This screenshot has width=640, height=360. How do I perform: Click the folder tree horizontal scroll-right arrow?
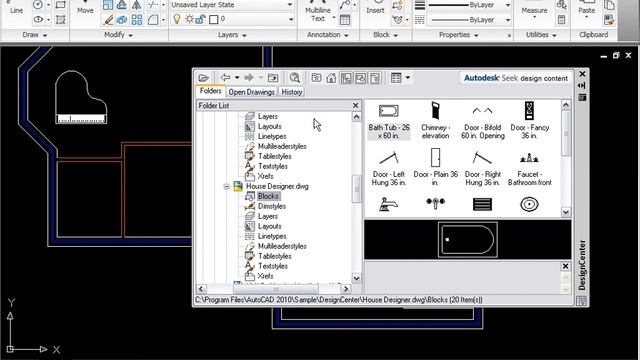click(x=346, y=289)
